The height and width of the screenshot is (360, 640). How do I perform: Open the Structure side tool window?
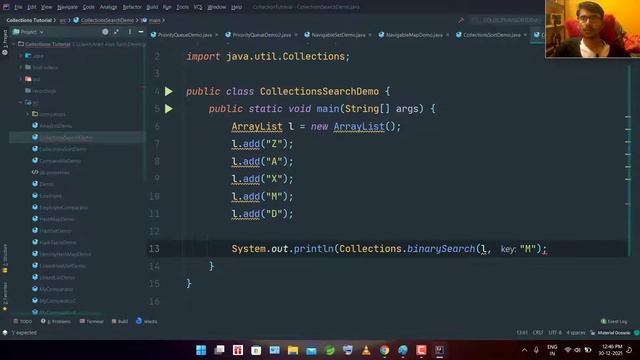click(x=5, y=258)
